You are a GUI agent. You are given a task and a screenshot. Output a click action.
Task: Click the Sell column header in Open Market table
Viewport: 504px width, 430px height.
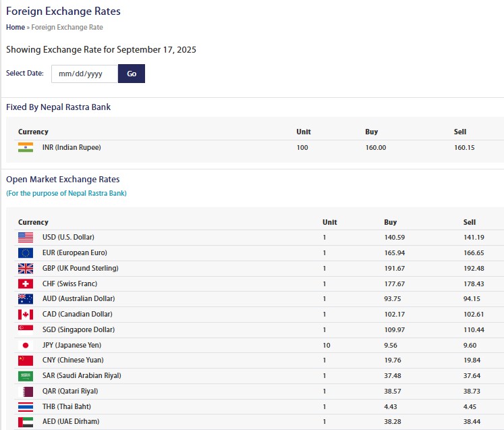pyautogui.click(x=469, y=222)
